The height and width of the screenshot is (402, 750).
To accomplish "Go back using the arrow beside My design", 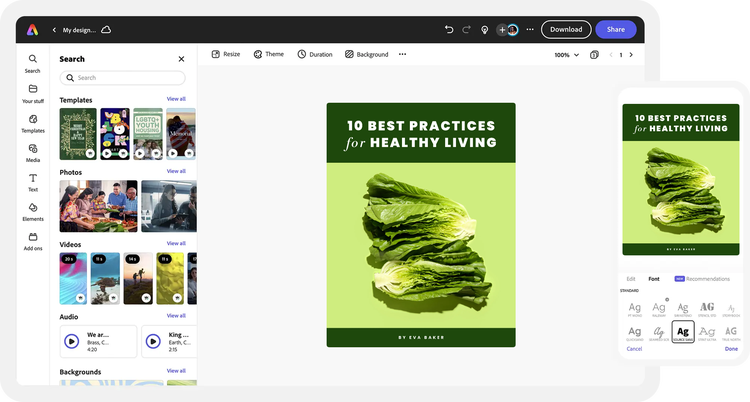I will click(x=54, y=30).
